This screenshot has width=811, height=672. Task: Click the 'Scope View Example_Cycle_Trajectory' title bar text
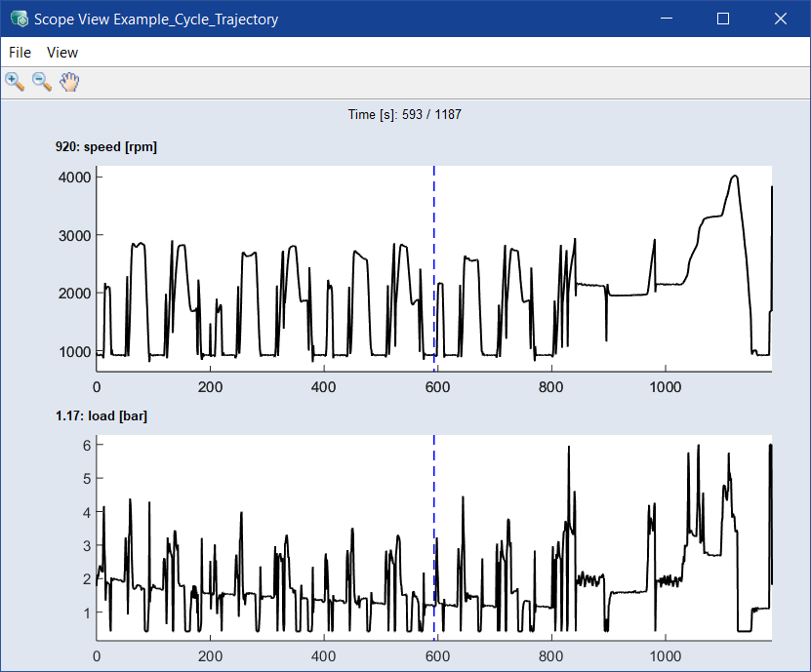point(156,19)
